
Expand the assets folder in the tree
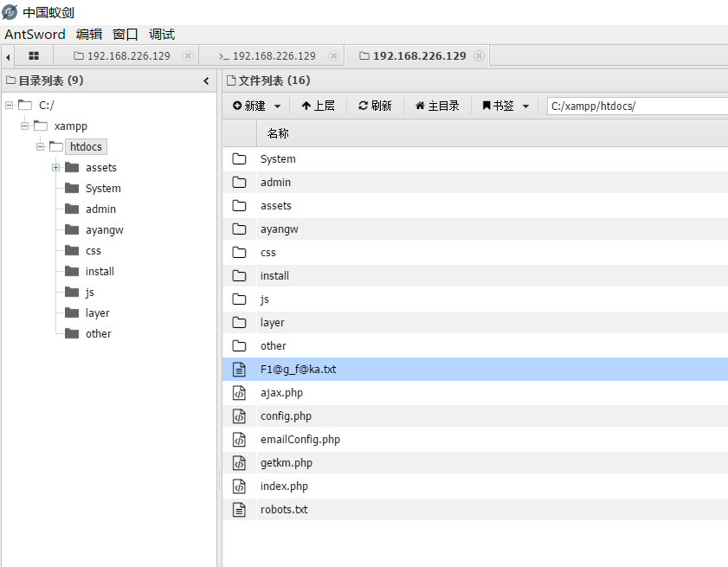point(56,168)
